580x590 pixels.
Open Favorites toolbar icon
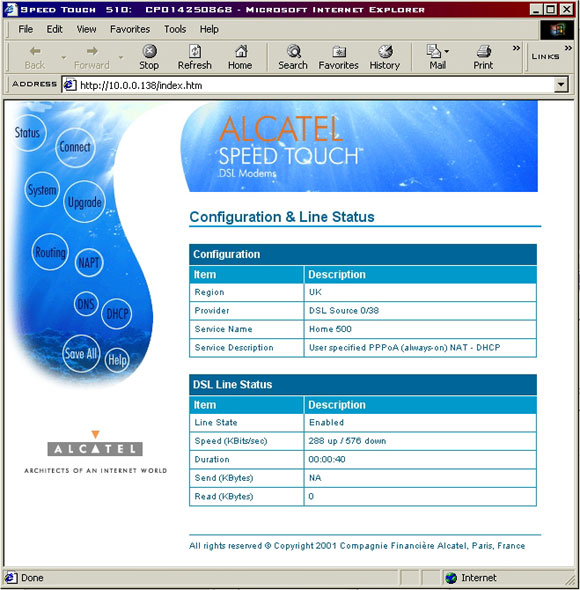point(339,51)
